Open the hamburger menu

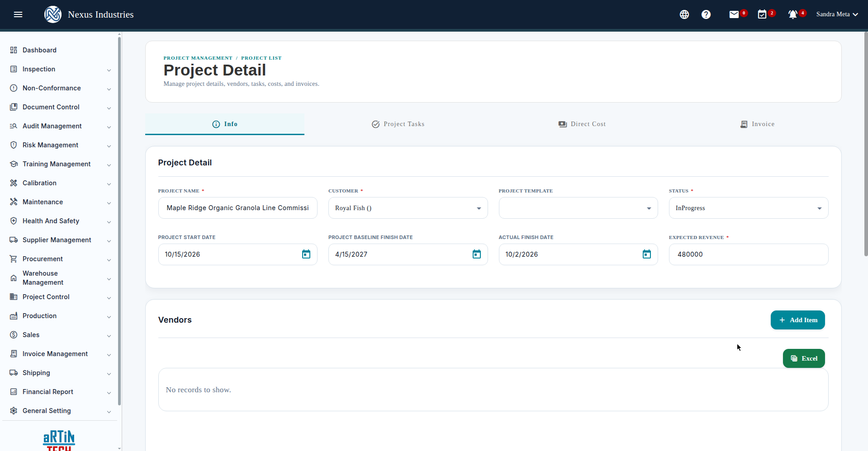coord(18,14)
